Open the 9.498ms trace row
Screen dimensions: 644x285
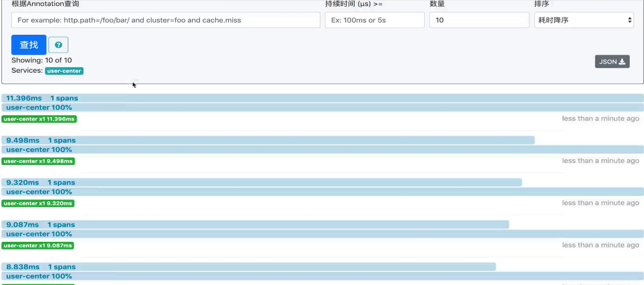click(268, 140)
